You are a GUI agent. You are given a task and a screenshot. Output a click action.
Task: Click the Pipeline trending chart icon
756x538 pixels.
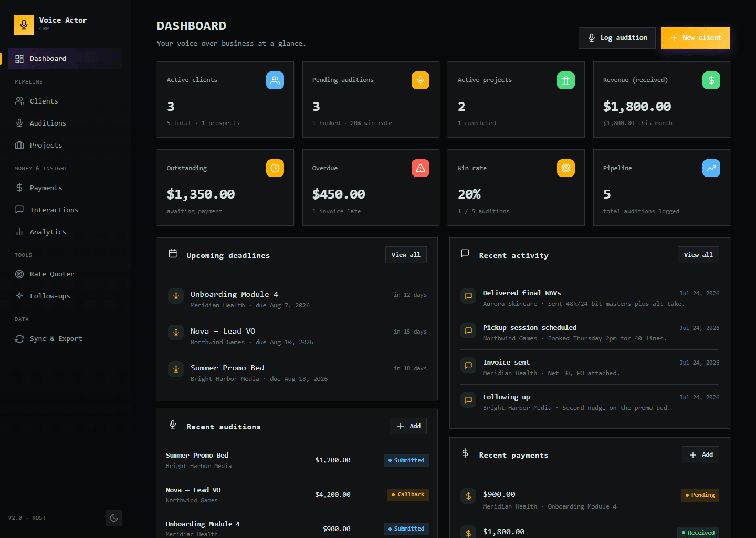[711, 168]
